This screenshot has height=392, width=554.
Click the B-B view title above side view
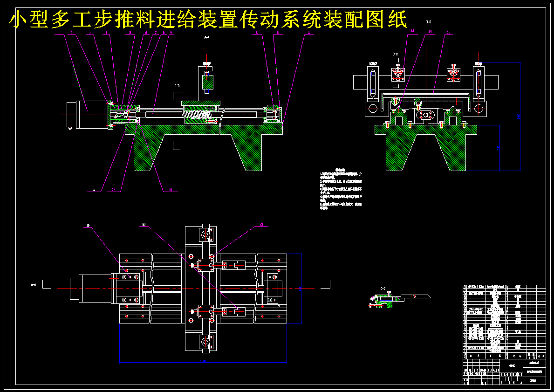[x=429, y=22]
